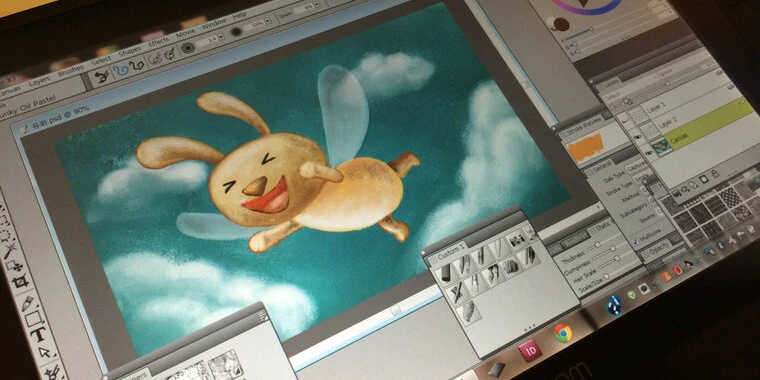Click the Hair Scale slider handle
This screenshot has height=380, width=760.
tap(617, 258)
